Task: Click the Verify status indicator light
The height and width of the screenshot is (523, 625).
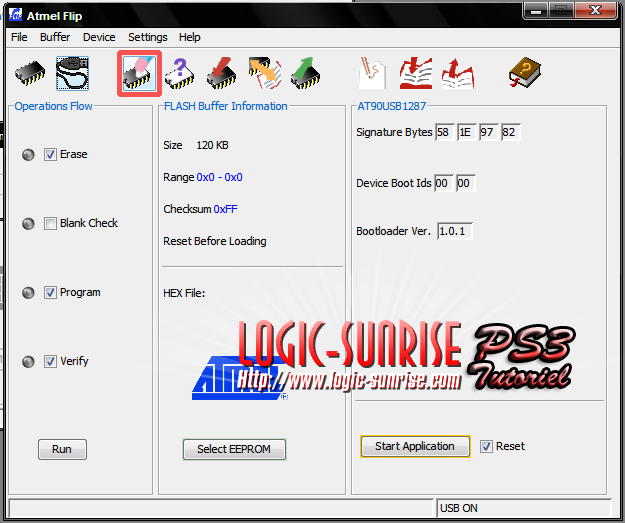Action: tap(28, 362)
